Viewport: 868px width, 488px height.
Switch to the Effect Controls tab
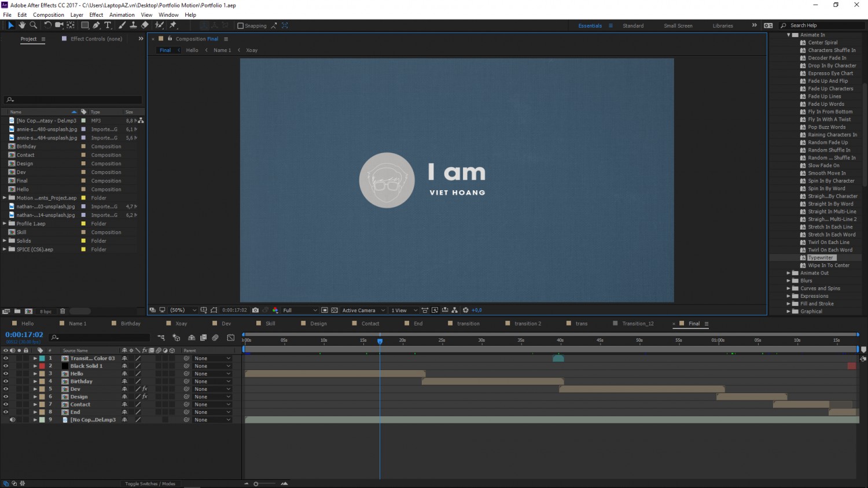click(96, 39)
